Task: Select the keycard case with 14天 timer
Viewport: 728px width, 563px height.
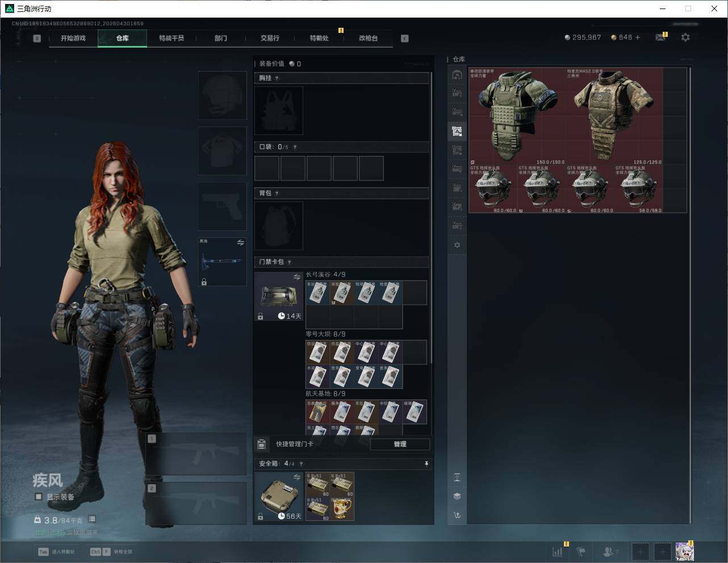Action: pyautogui.click(x=279, y=296)
